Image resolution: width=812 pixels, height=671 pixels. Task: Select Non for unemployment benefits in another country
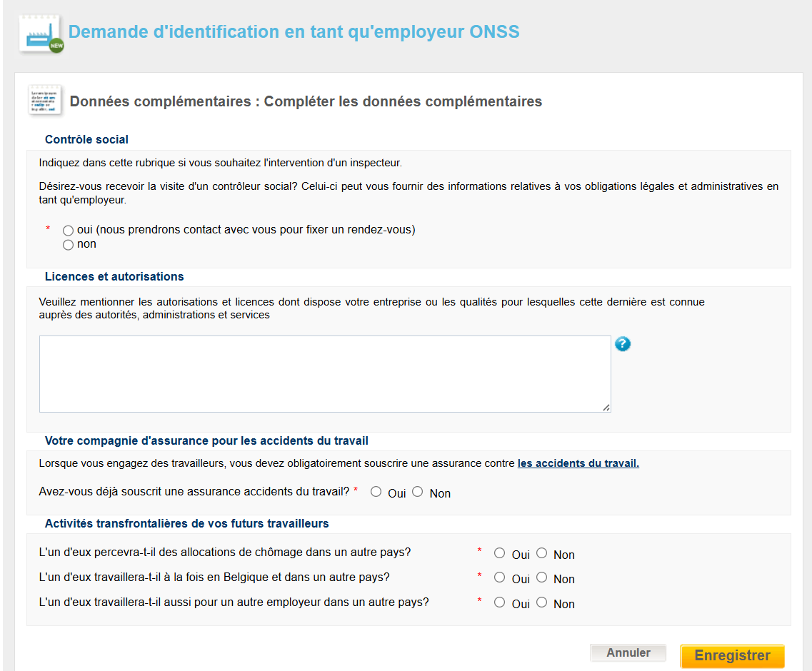[x=541, y=553]
